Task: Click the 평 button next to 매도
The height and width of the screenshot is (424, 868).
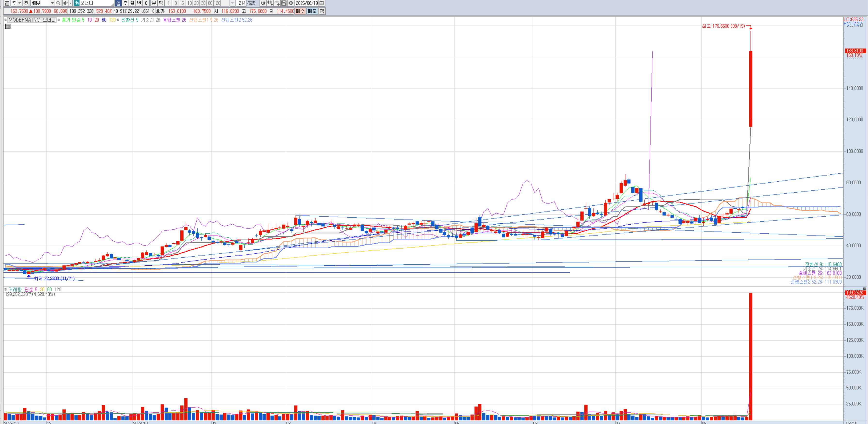Action: 322,11
